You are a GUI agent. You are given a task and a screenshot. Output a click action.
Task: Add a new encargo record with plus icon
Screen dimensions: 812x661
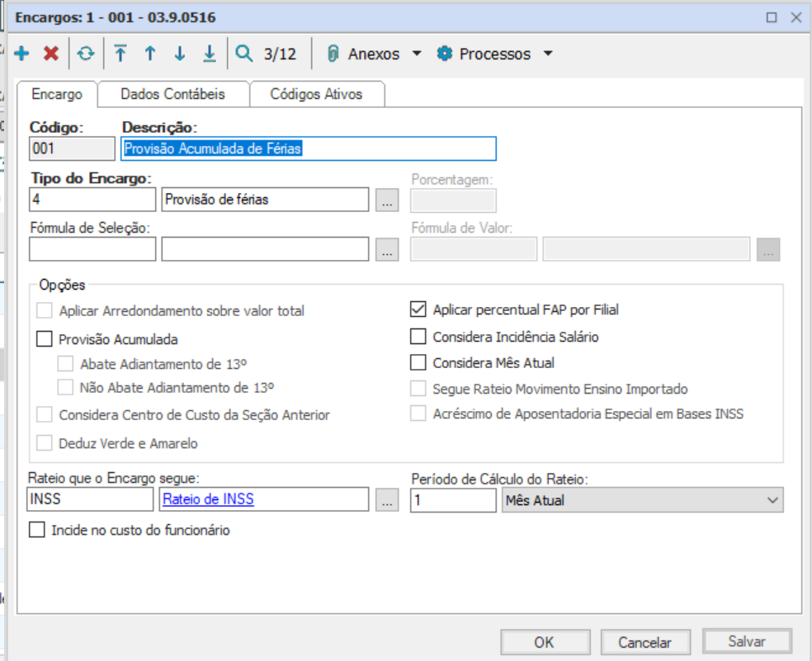pos(21,54)
